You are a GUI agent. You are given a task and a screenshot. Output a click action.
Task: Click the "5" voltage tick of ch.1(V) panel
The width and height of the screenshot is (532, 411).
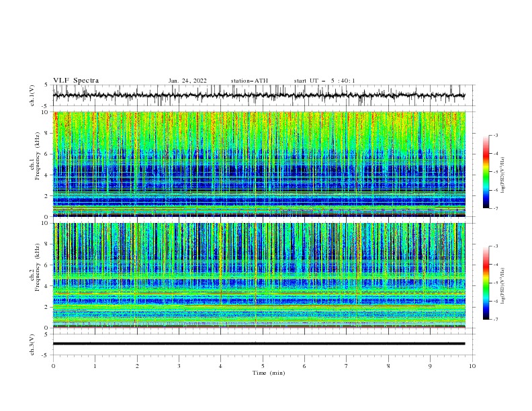tap(46, 85)
